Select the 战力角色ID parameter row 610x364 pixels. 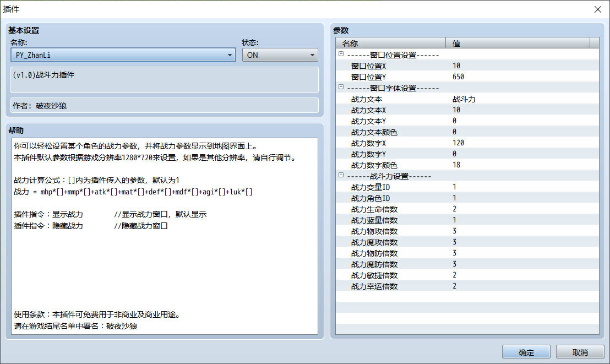(x=467, y=198)
